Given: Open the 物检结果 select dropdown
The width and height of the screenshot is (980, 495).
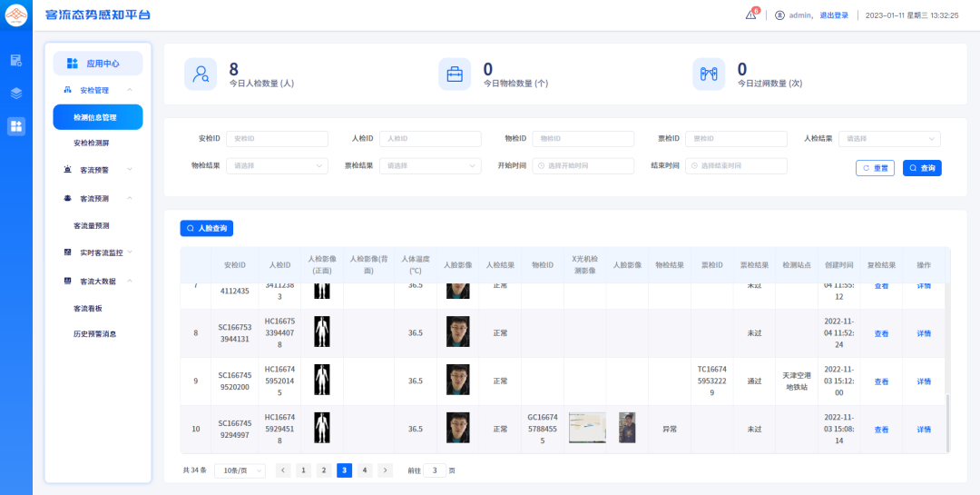Looking at the screenshot, I should coord(277,166).
